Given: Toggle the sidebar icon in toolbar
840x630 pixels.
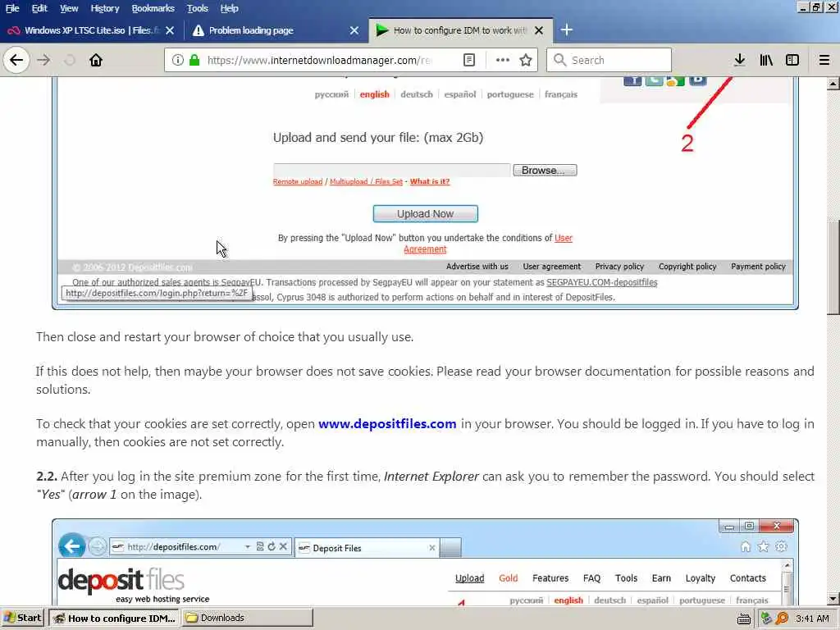Looking at the screenshot, I should point(792,60).
